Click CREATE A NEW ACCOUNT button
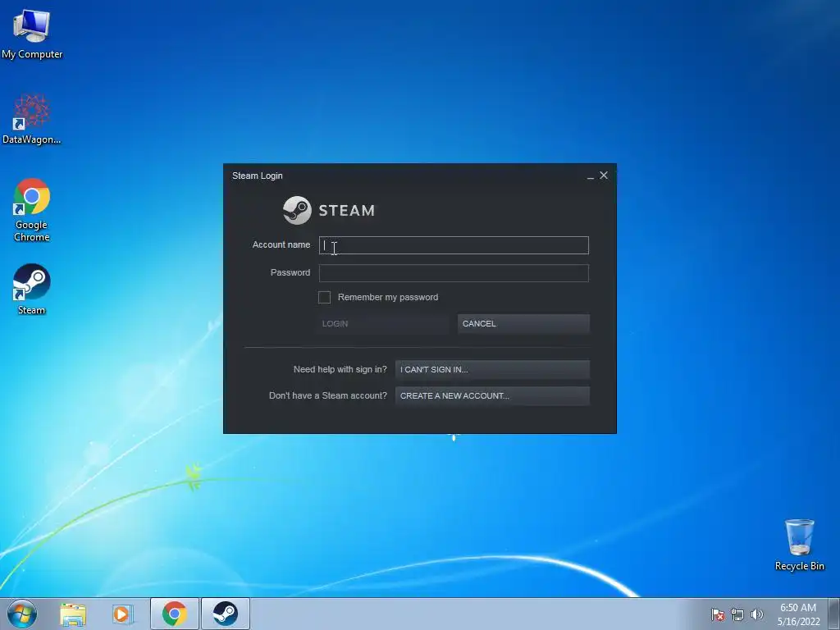Screen dimensions: 840x630 click(492, 396)
